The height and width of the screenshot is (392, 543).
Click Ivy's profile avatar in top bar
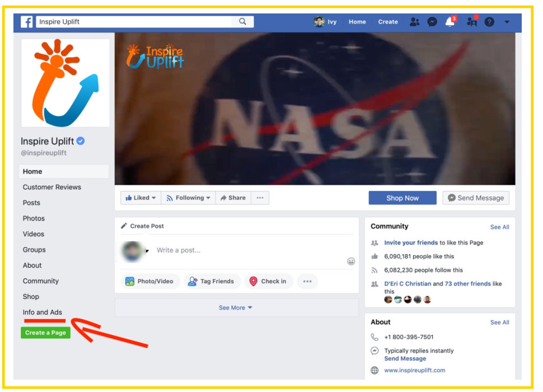tap(319, 21)
